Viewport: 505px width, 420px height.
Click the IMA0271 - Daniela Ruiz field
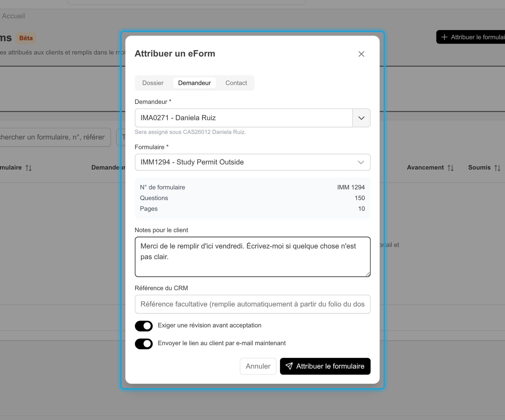coord(244,118)
